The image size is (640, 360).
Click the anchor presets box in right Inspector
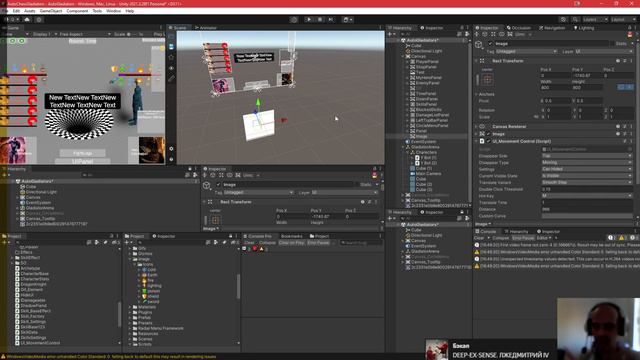point(487,80)
